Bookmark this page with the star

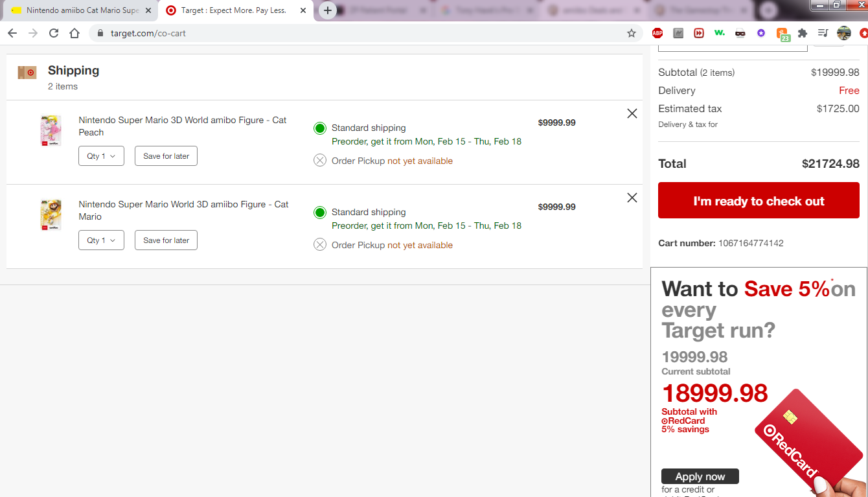[x=632, y=33]
